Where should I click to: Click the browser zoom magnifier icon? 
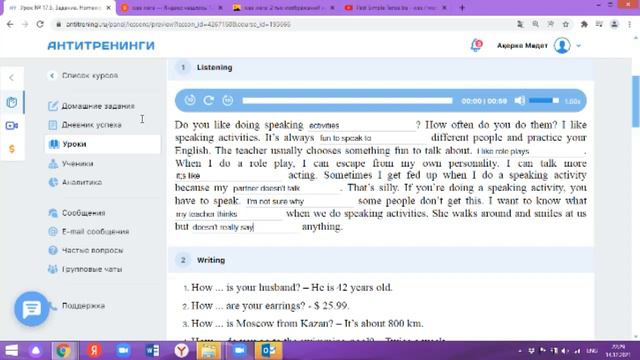pos(535,24)
